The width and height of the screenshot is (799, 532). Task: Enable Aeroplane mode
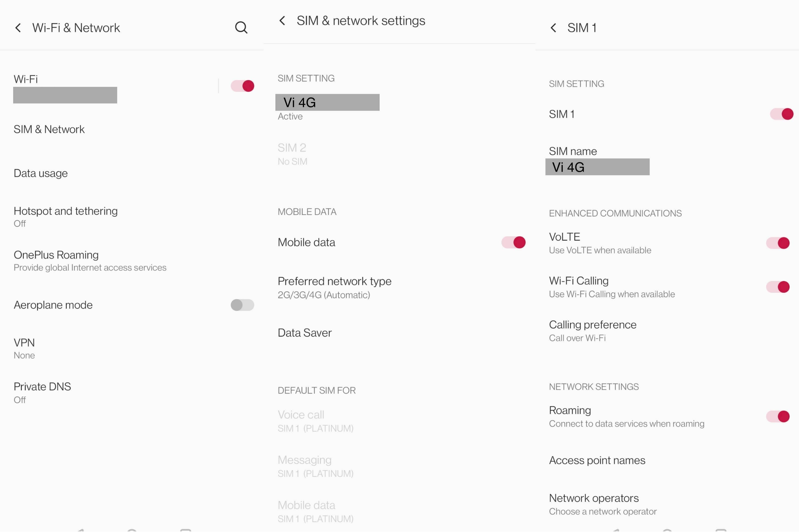coord(242,305)
